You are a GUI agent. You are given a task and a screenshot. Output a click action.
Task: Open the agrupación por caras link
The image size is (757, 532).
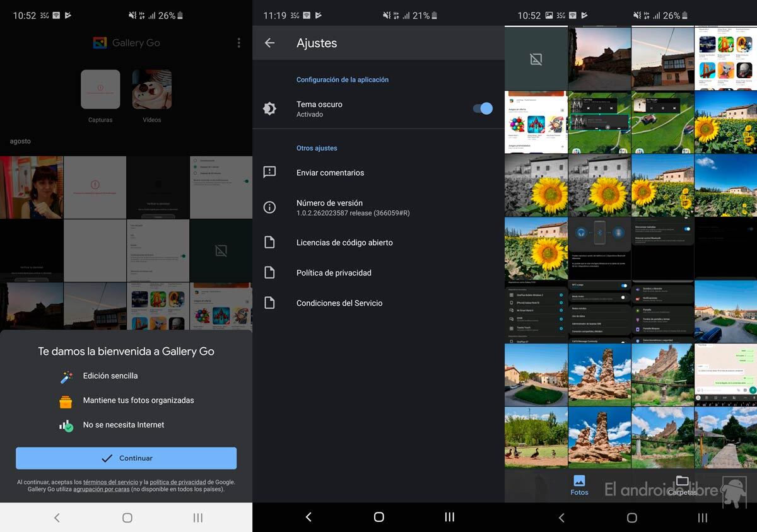click(101, 489)
